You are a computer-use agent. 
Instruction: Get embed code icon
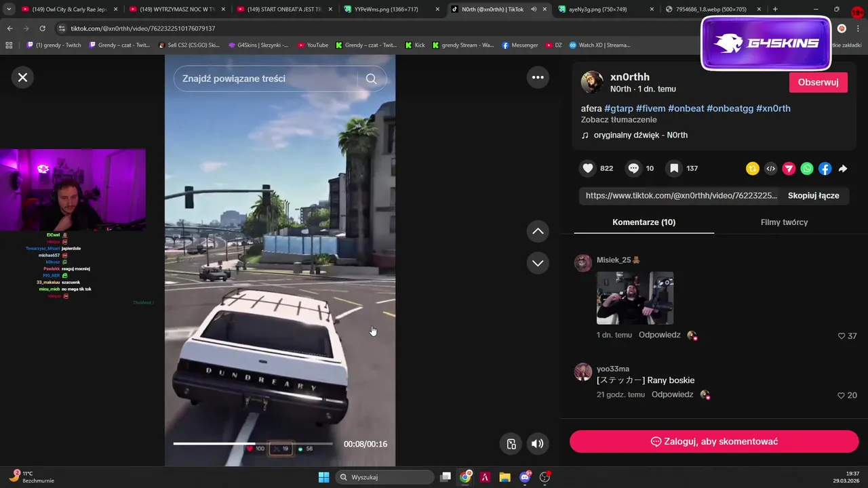point(770,169)
